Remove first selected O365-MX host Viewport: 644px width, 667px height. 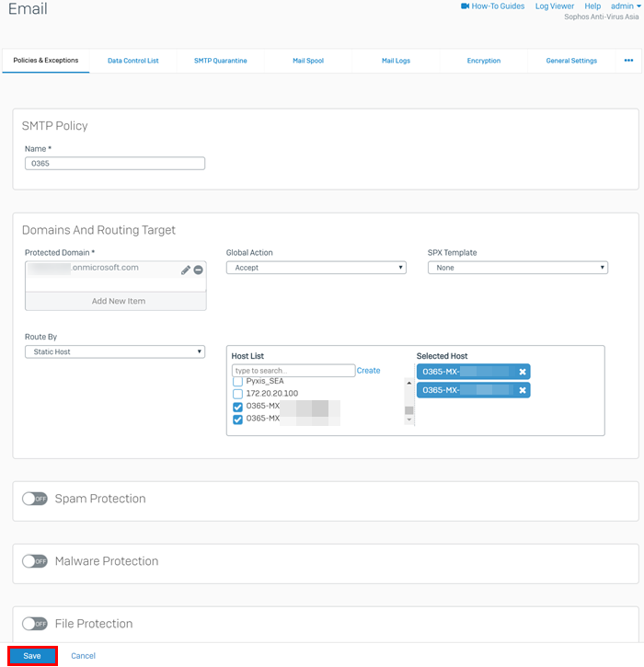523,372
